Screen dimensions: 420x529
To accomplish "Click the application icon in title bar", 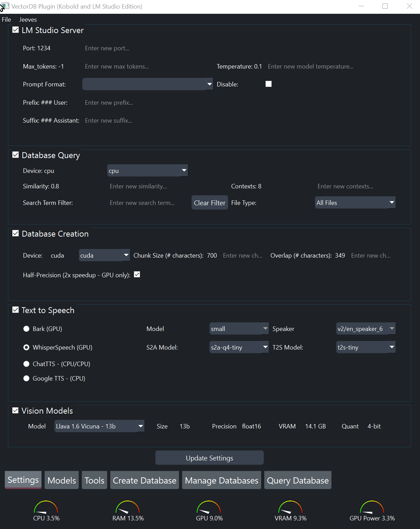I will [x=5, y=6].
